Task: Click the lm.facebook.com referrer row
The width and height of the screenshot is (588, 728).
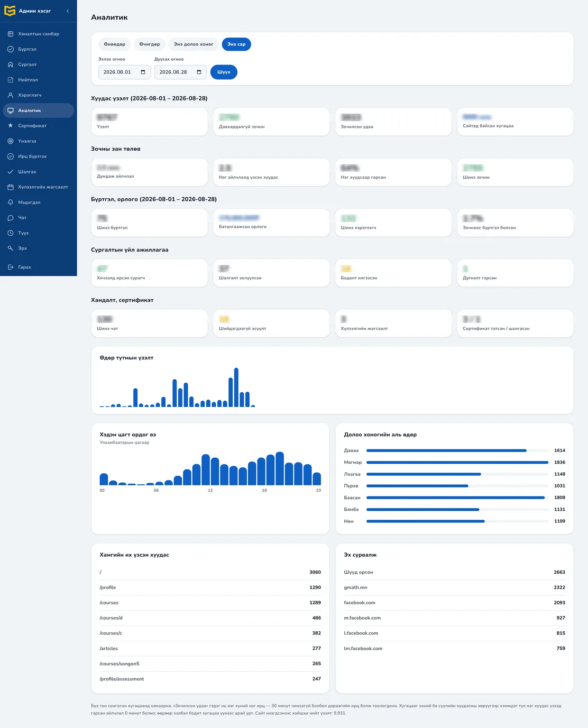Action: [454, 648]
